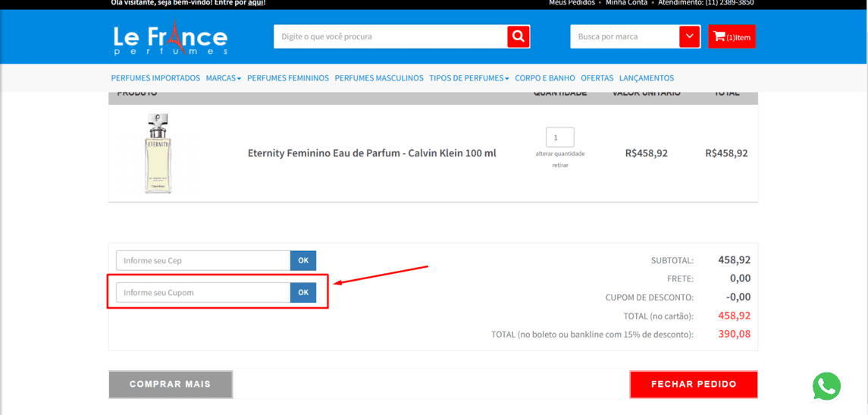Go to the Le France perfumes logo homepage
Viewport: 868px width, 415px height.
coord(171,36)
